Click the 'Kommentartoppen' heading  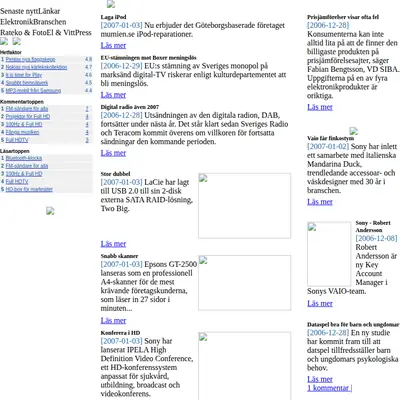22,102
